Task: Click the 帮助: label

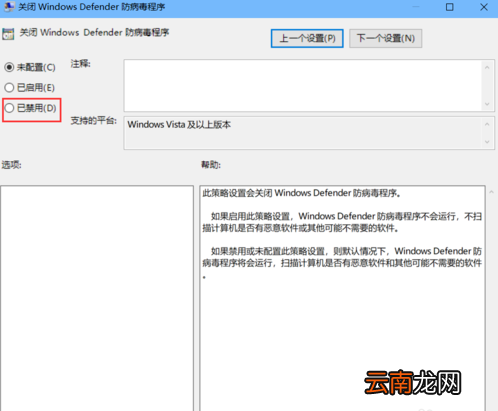Action: pos(211,165)
